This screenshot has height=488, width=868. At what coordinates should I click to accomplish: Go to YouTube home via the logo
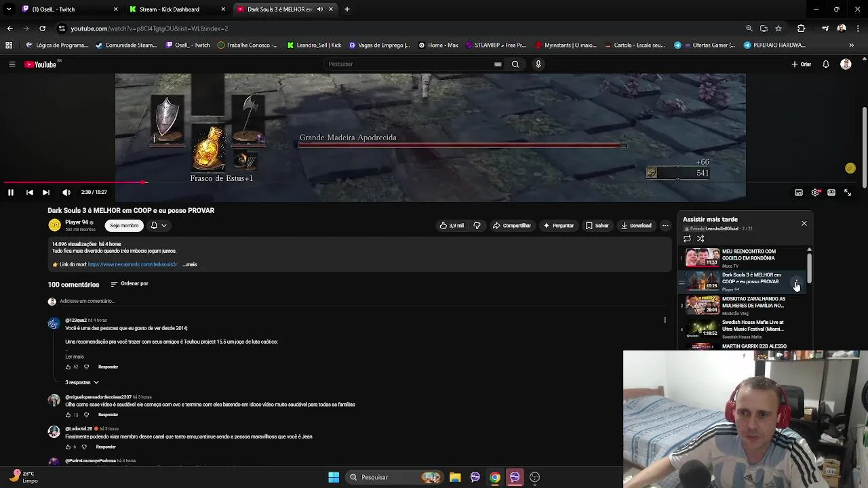tap(41, 64)
